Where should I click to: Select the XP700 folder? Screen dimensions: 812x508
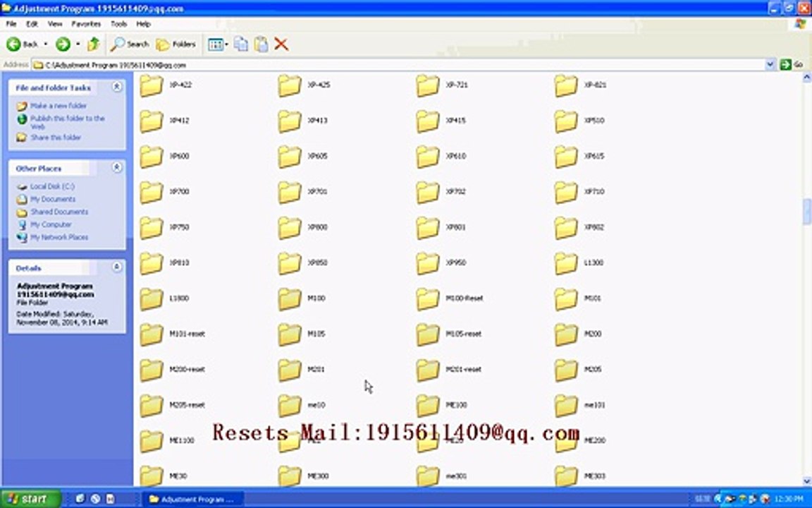tap(165, 193)
